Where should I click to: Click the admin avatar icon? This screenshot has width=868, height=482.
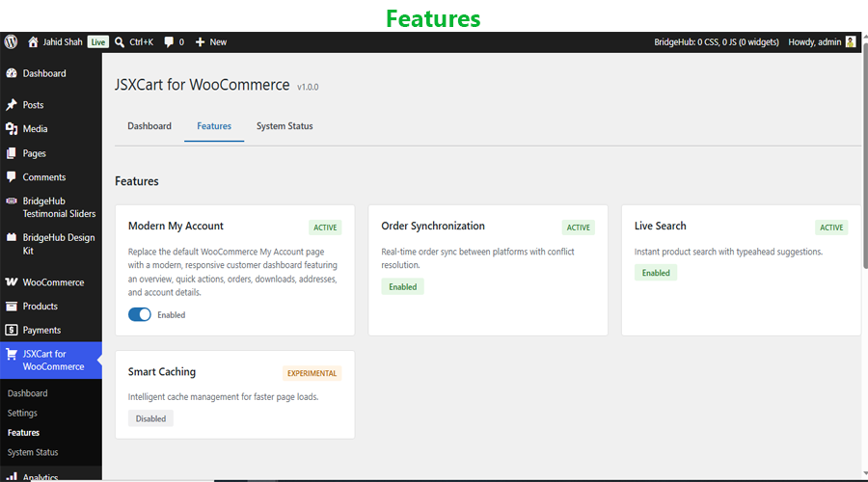tap(851, 42)
